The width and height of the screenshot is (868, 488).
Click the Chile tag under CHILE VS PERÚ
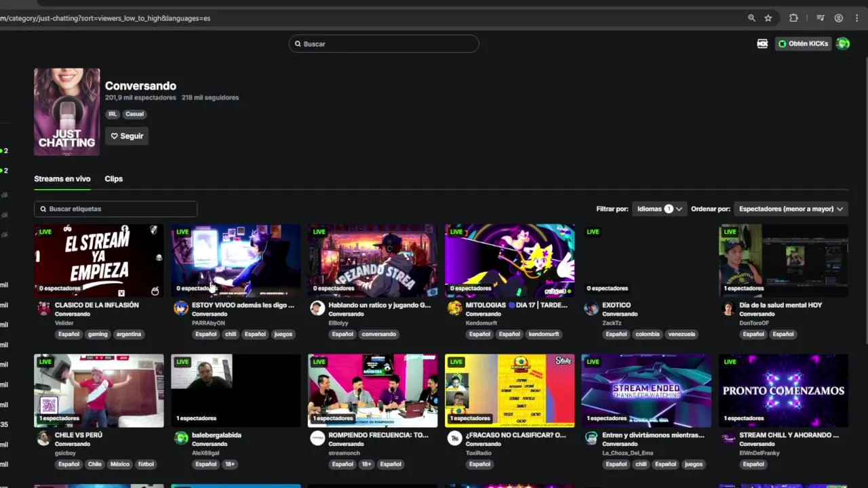pyautogui.click(x=94, y=464)
